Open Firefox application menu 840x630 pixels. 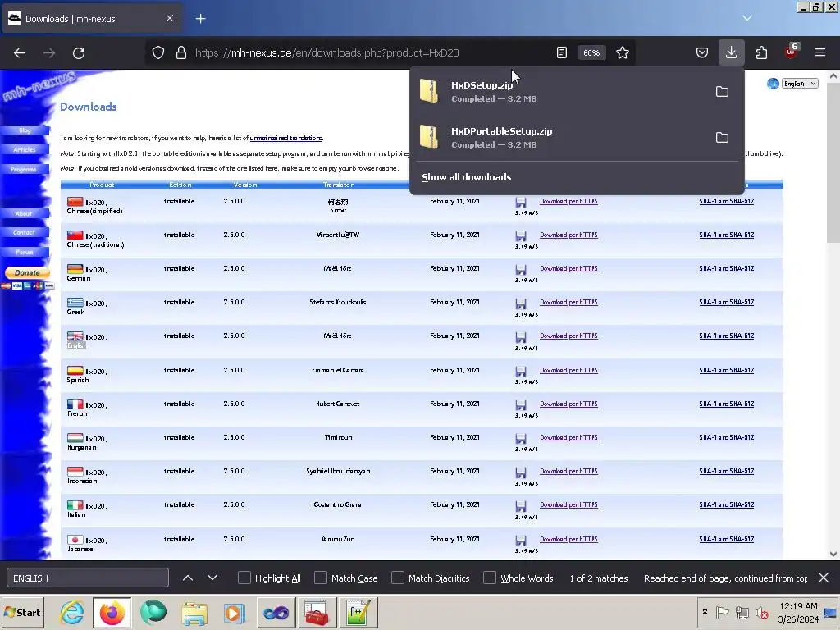[820, 53]
